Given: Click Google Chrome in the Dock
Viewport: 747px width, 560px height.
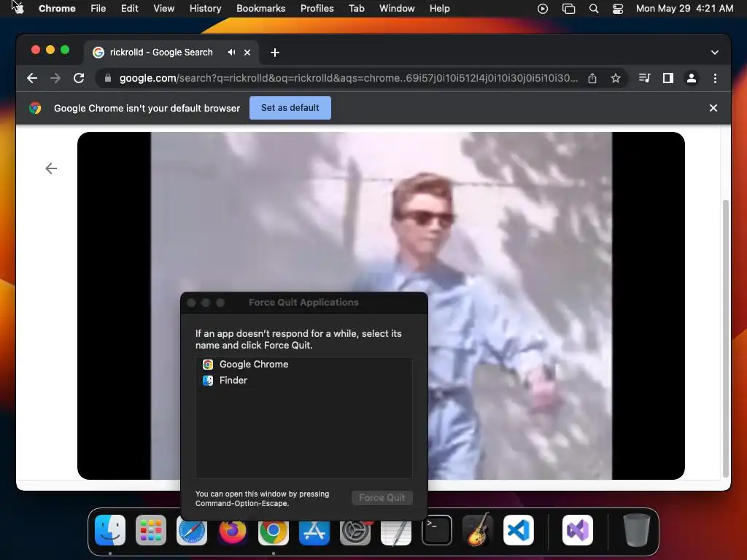Looking at the screenshot, I should pyautogui.click(x=274, y=530).
